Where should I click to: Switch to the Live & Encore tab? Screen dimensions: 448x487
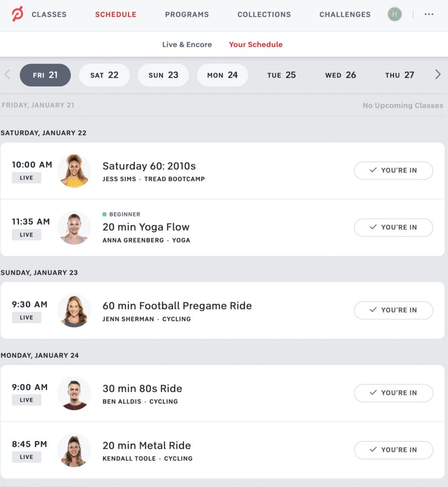[x=187, y=44]
